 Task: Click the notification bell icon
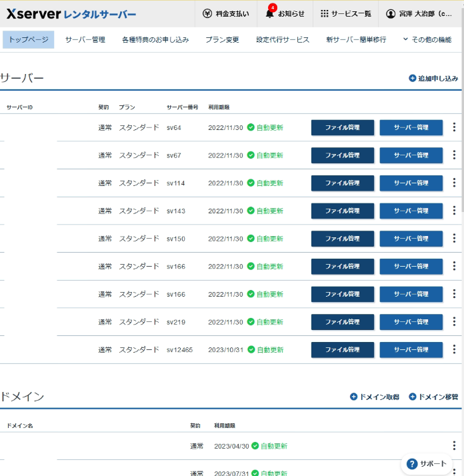point(269,13)
